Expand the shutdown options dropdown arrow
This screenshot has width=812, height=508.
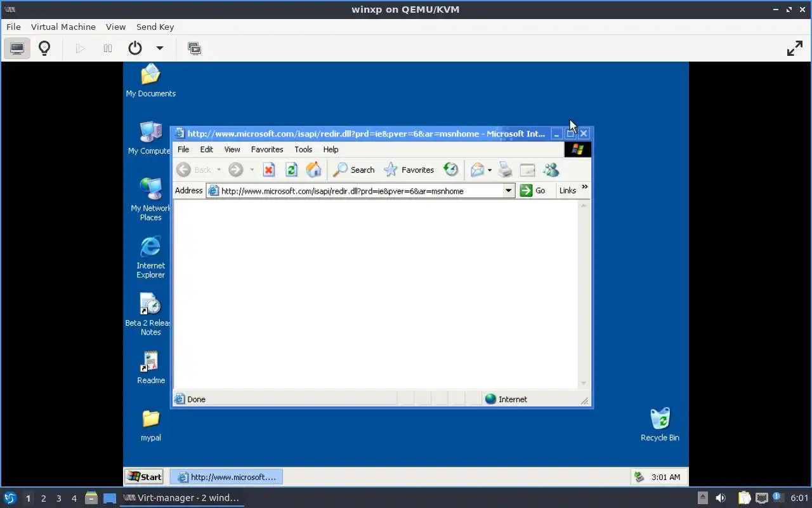[x=160, y=48]
